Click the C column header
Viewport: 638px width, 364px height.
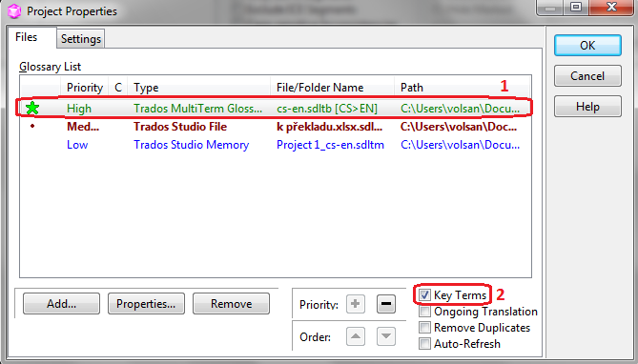[x=118, y=88]
